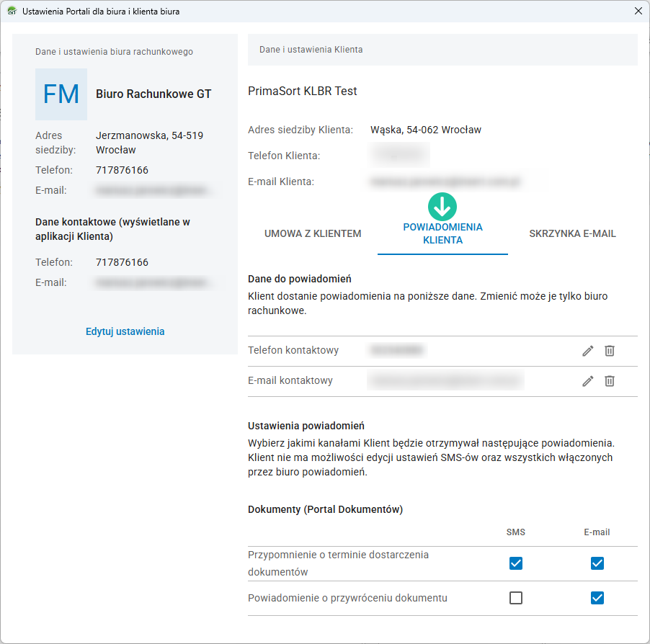Delete the Telefon kontaktowy entry with trash icon
This screenshot has height=644, width=650.
[610, 351]
